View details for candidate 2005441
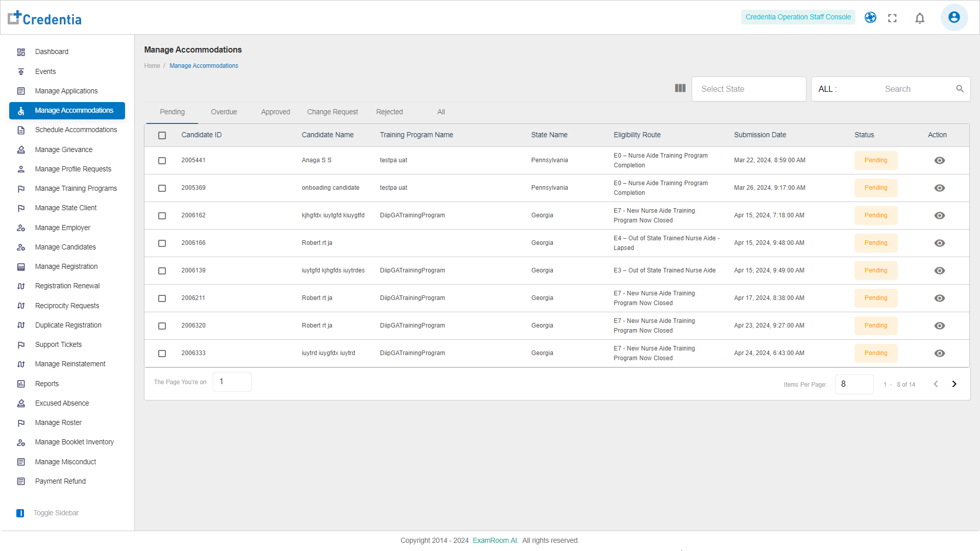 (x=939, y=161)
